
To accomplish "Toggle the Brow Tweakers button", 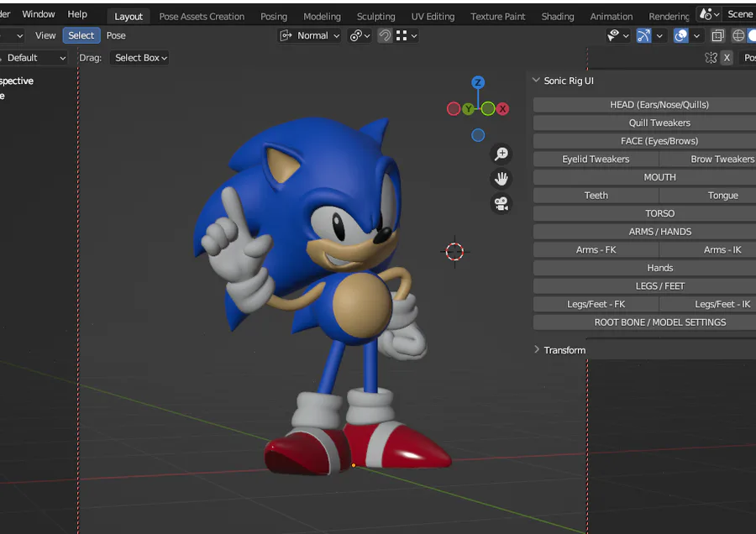I will click(x=708, y=159).
